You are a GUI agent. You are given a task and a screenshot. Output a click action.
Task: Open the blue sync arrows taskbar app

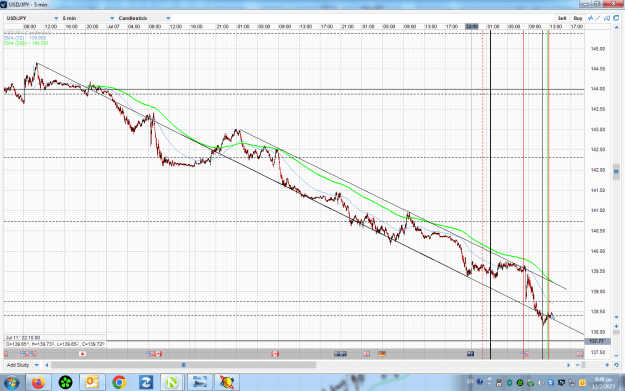click(145, 383)
